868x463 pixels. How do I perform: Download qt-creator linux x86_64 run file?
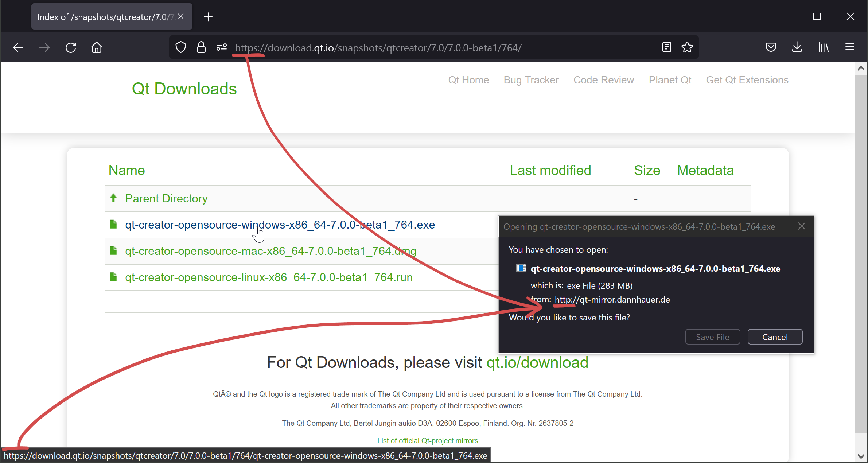269,277
